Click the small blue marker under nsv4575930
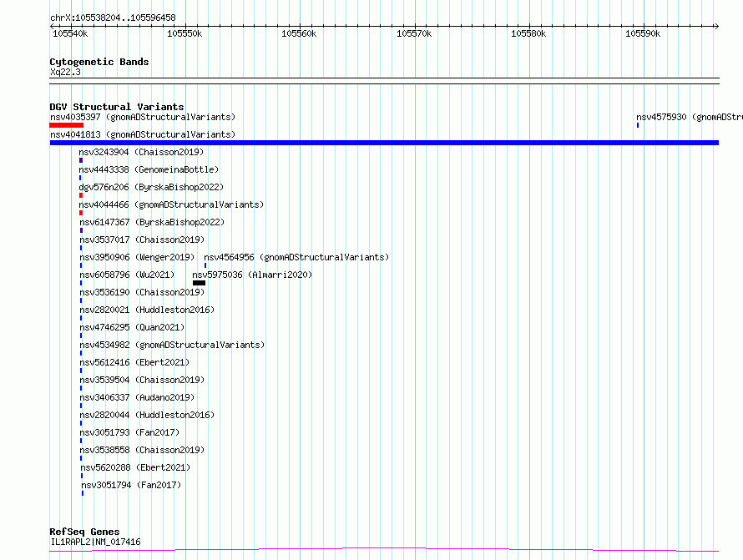The image size is (743, 560). tap(638, 125)
